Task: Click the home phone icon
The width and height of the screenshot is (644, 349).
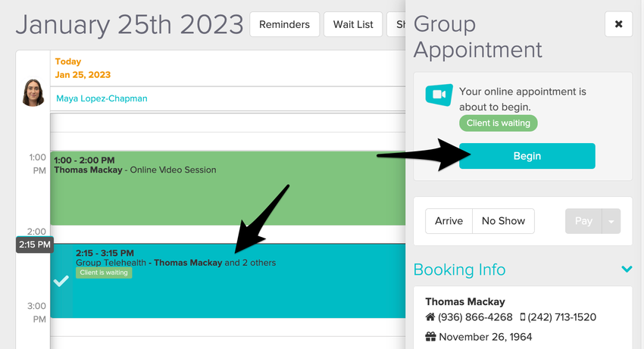Action: click(430, 317)
